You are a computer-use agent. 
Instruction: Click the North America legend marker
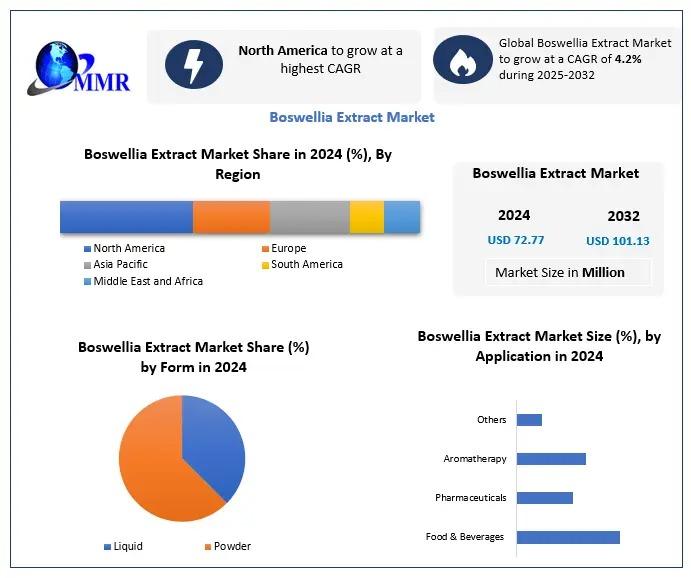[88, 249]
